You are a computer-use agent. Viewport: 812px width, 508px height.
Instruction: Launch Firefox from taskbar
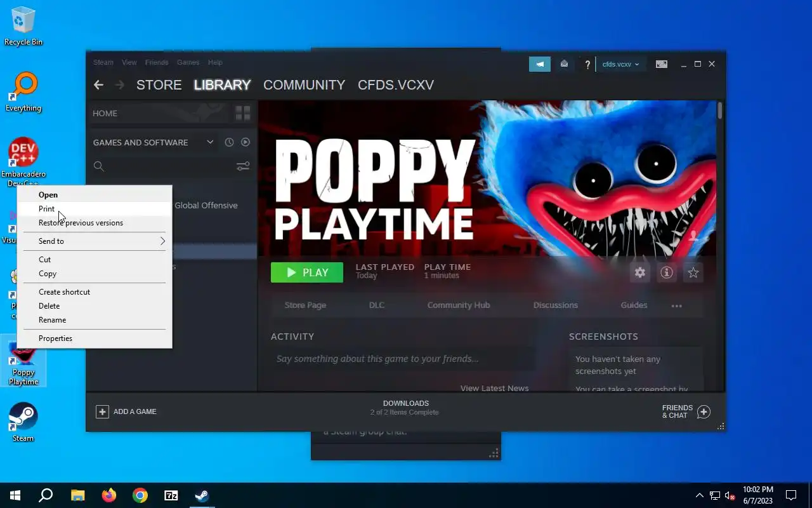[109, 495]
